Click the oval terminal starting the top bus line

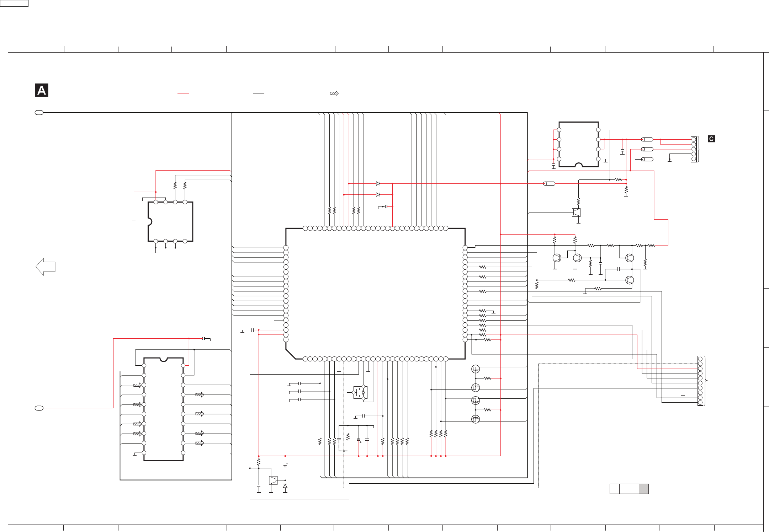(39, 113)
